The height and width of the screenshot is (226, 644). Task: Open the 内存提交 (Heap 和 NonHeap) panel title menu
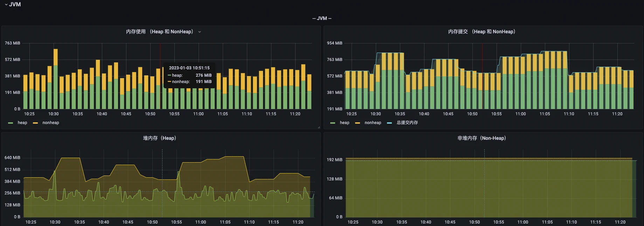tap(482, 32)
